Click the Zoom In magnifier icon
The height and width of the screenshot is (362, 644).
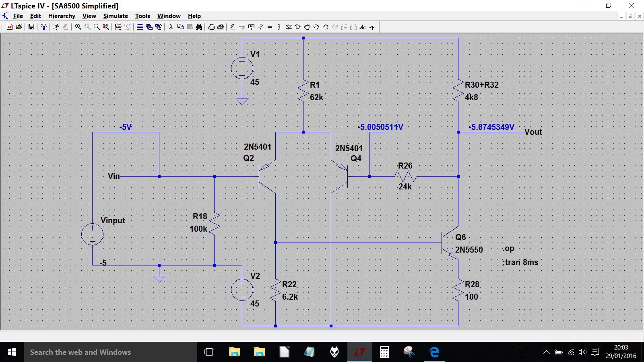point(78,27)
